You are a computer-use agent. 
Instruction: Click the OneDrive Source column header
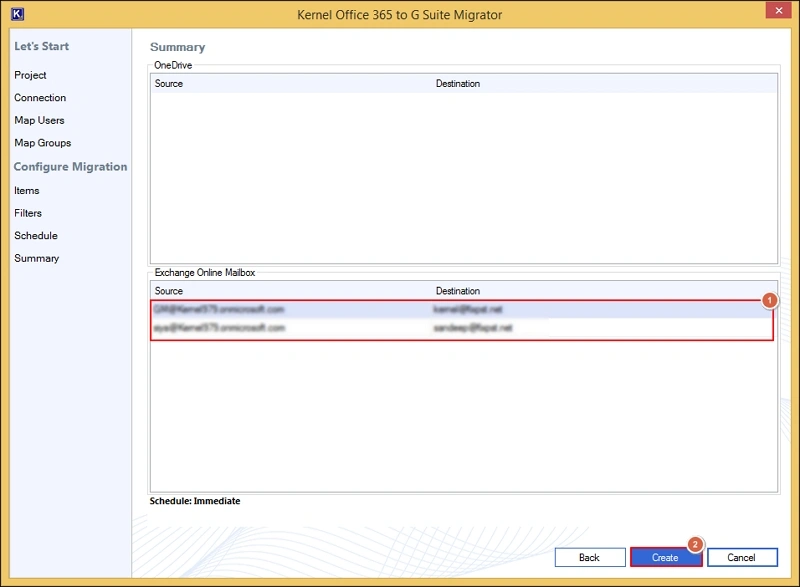169,84
